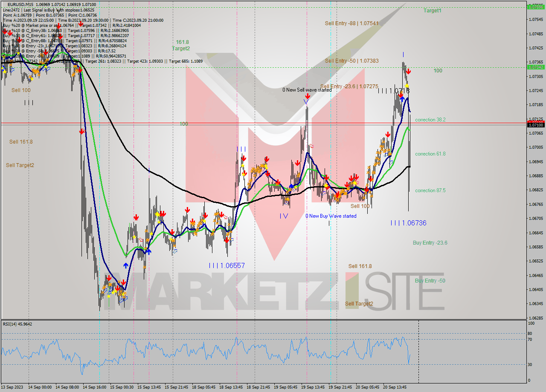Click the C_Entry38 target 1.07596 line
The width and height of the screenshot is (546, 392).
point(66,30)
